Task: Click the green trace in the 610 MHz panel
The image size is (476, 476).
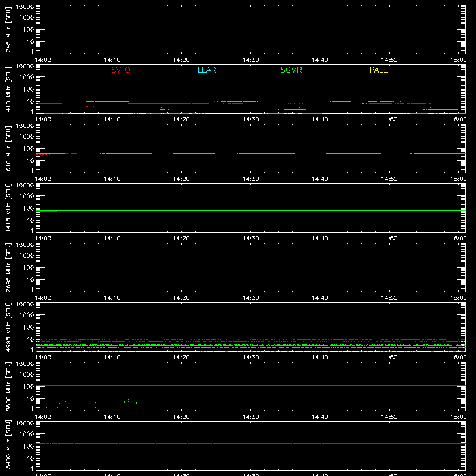Action: [x=250, y=154]
